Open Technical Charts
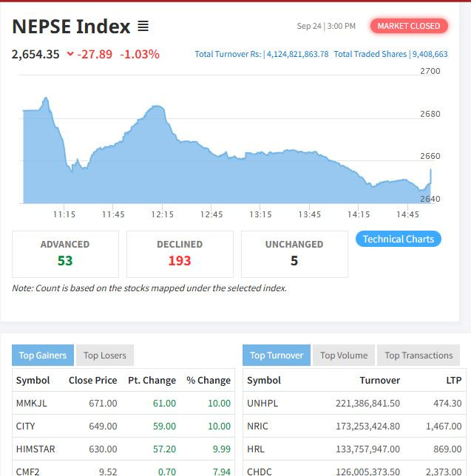 (398, 239)
